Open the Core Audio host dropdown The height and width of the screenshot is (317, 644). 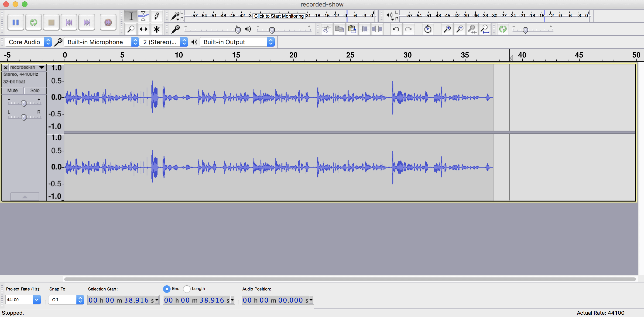[28, 42]
